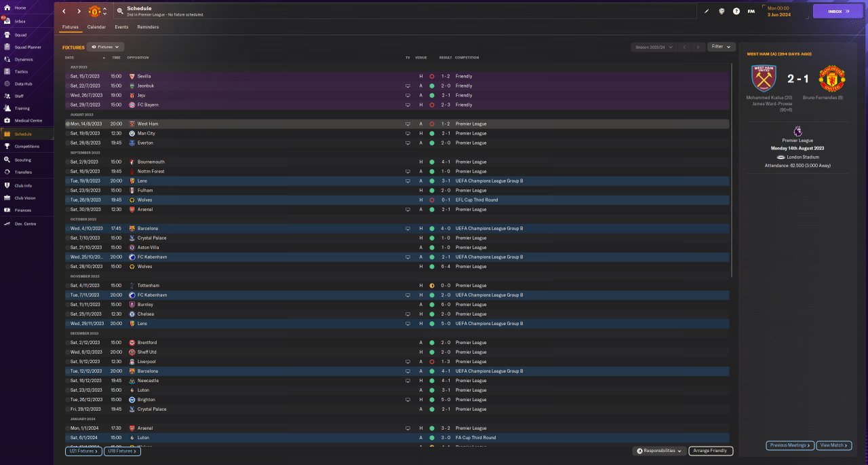Viewport: 868px width, 465px height.
Task: Click the date display 3 Jun 2024
Action: [x=778, y=14]
